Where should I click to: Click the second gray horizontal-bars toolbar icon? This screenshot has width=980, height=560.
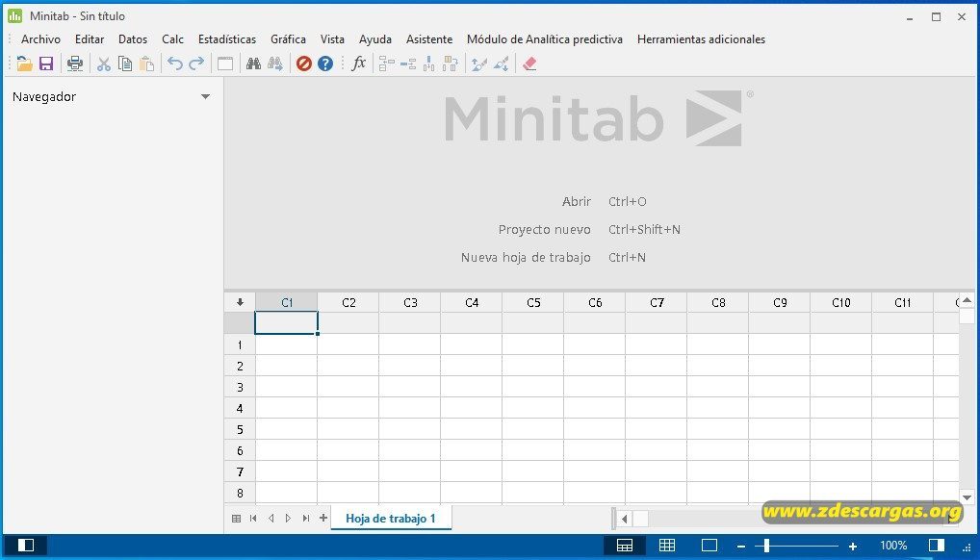(408, 64)
